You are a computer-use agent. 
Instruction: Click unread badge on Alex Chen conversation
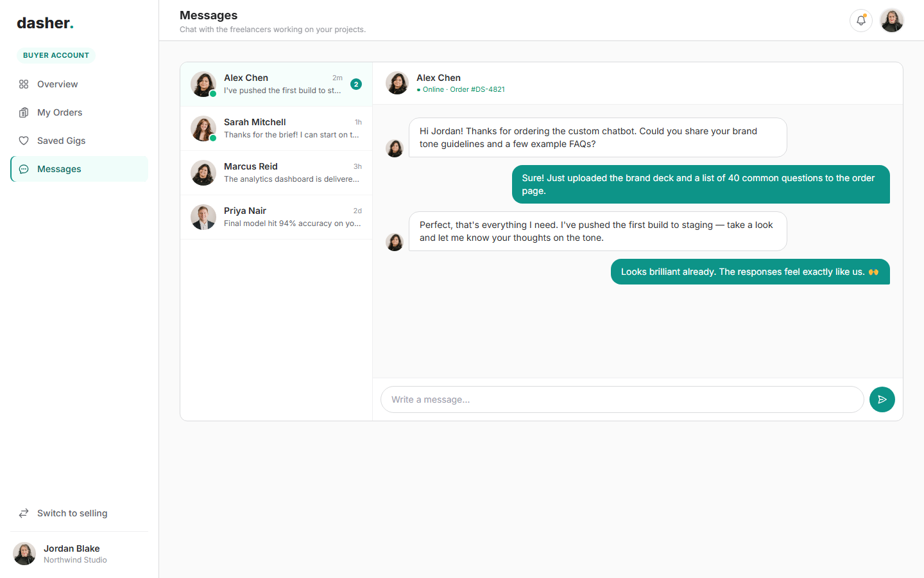point(356,84)
